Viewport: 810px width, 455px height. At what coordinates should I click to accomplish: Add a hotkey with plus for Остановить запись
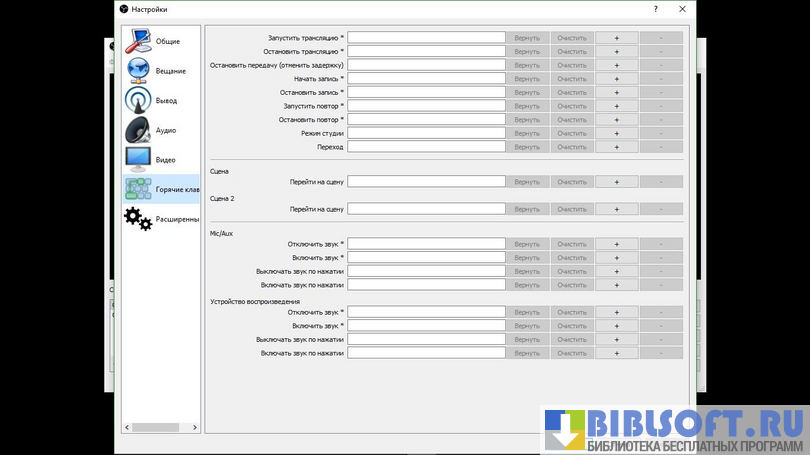[616, 92]
